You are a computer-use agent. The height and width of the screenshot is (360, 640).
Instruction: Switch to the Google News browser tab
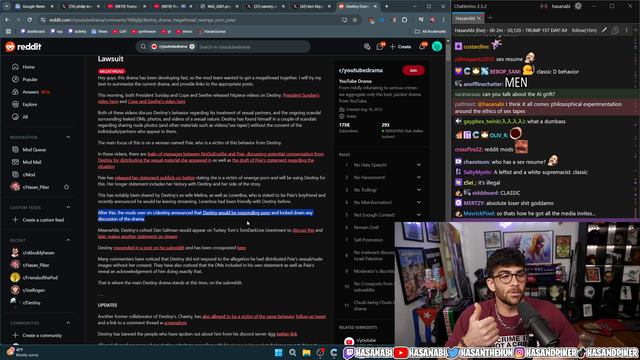(x=34, y=7)
